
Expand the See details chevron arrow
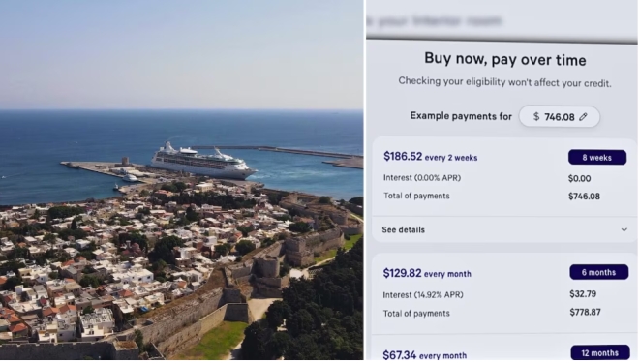point(624,229)
